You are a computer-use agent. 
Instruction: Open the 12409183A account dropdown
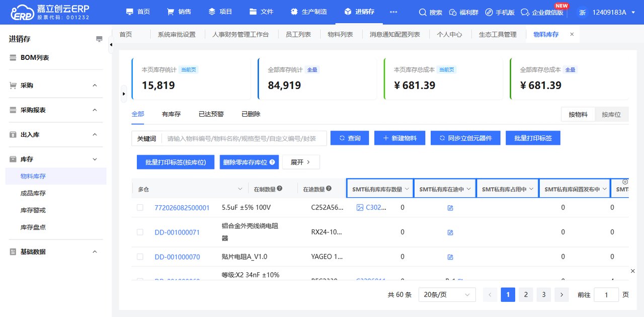tap(614, 12)
